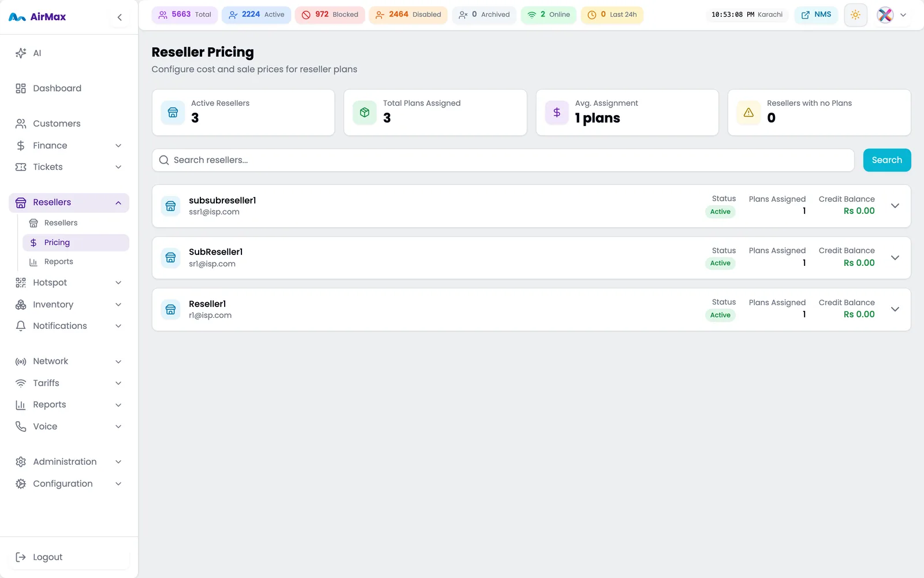Click the Customers people icon
The height and width of the screenshot is (578, 924).
21,124
